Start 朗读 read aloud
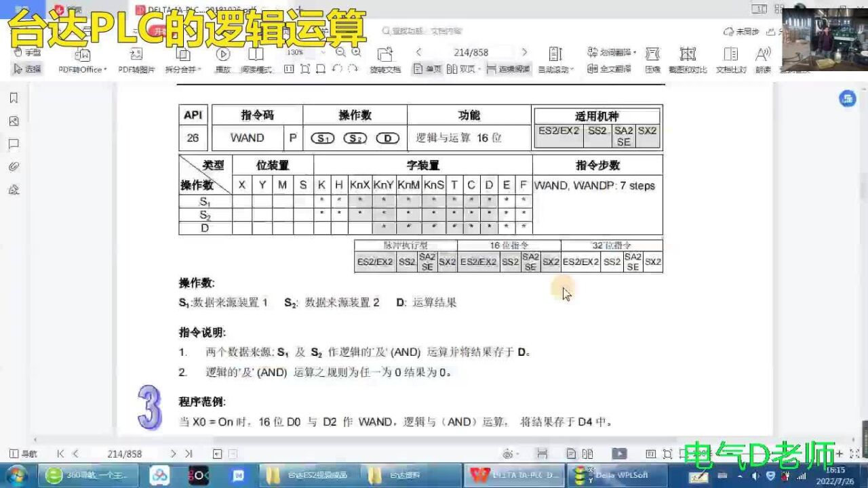The image size is (868, 488). pyautogui.click(x=763, y=60)
